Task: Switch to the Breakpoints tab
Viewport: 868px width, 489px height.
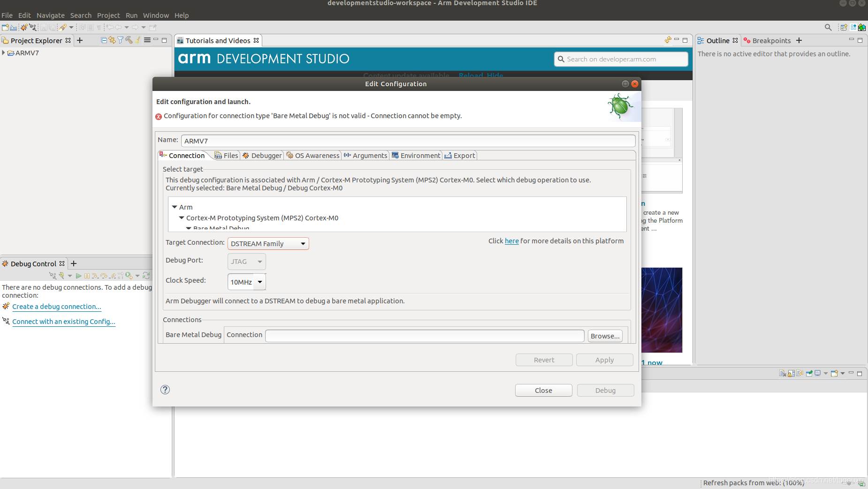Action: [767, 41]
